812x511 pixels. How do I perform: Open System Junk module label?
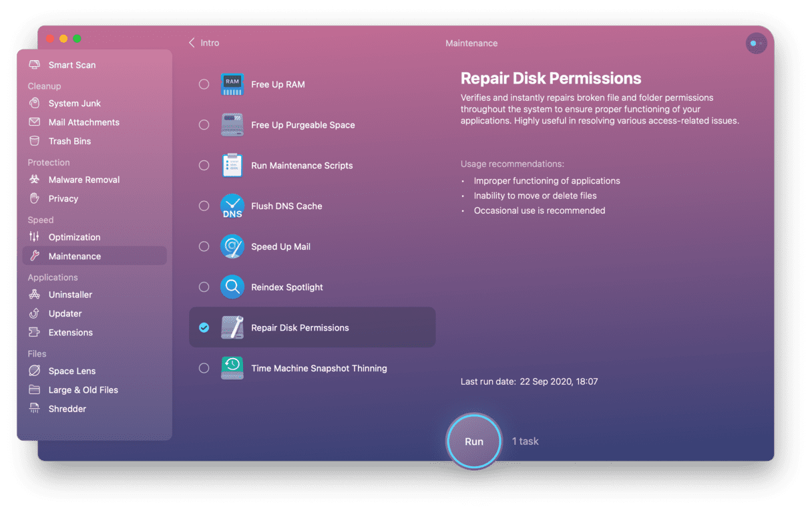pos(75,104)
